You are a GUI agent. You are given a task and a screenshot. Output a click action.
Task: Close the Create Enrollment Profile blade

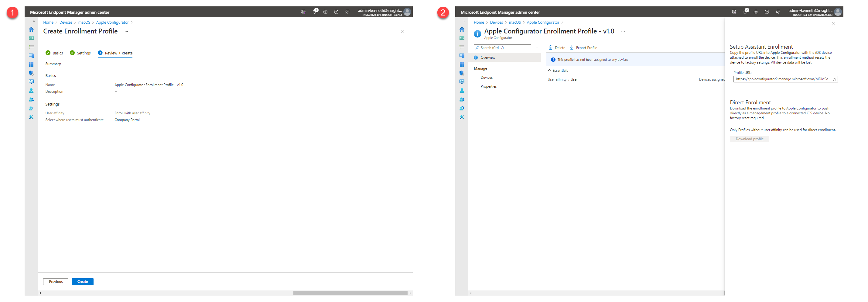tap(403, 31)
